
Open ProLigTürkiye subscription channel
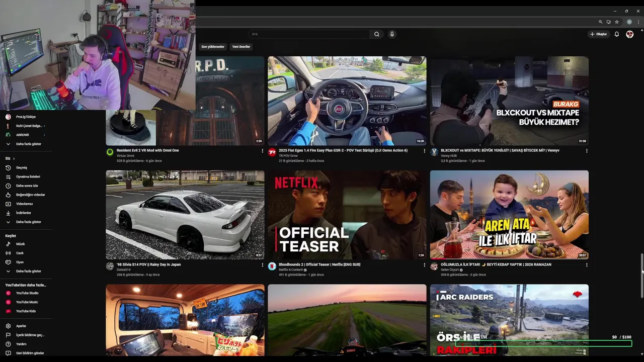pos(26,117)
